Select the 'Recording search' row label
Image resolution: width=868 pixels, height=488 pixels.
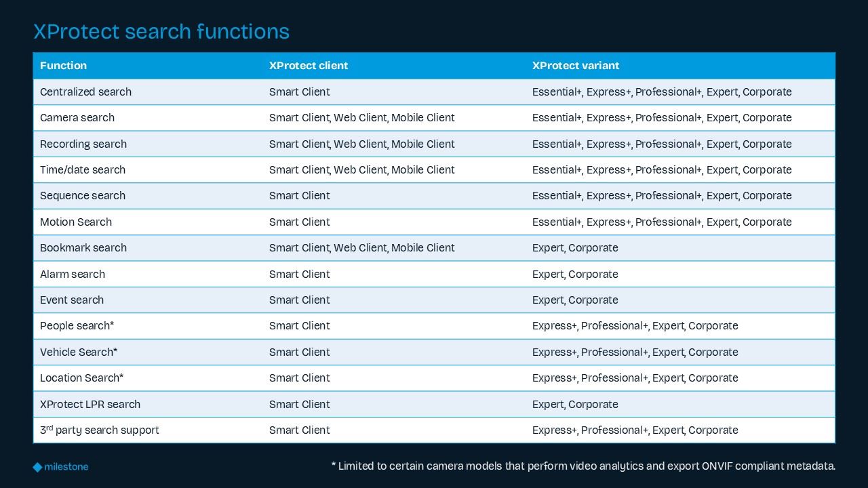coord(83,144)
